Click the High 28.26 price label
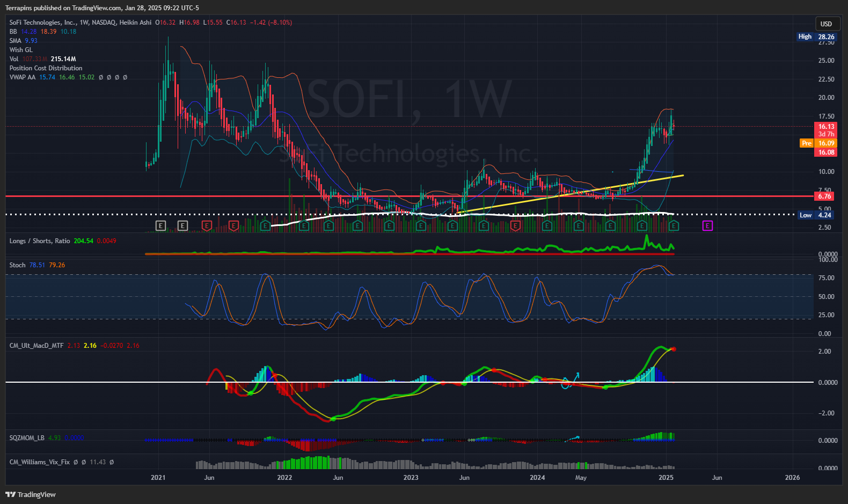 816,36
